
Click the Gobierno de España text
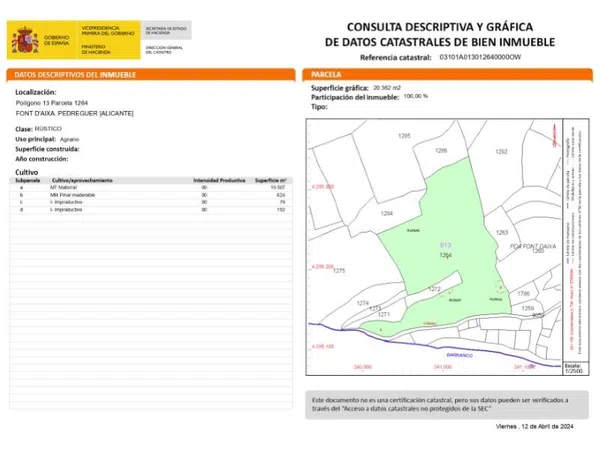pos(57,41)
